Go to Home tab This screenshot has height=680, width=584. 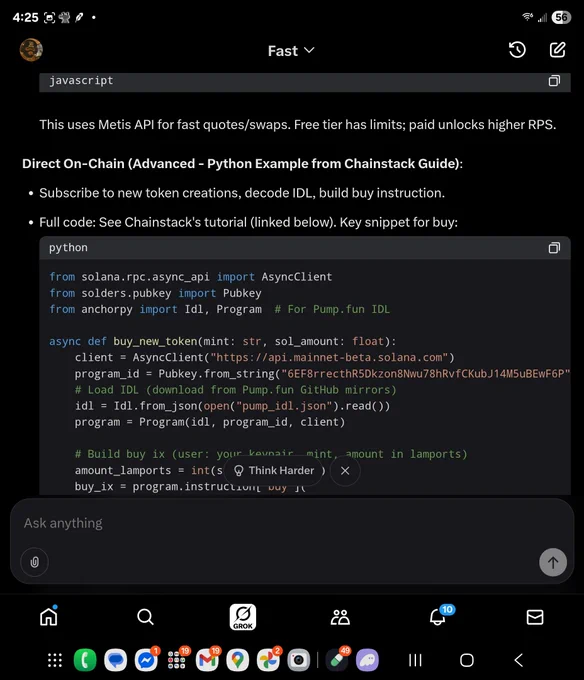(x=49, y=616)
